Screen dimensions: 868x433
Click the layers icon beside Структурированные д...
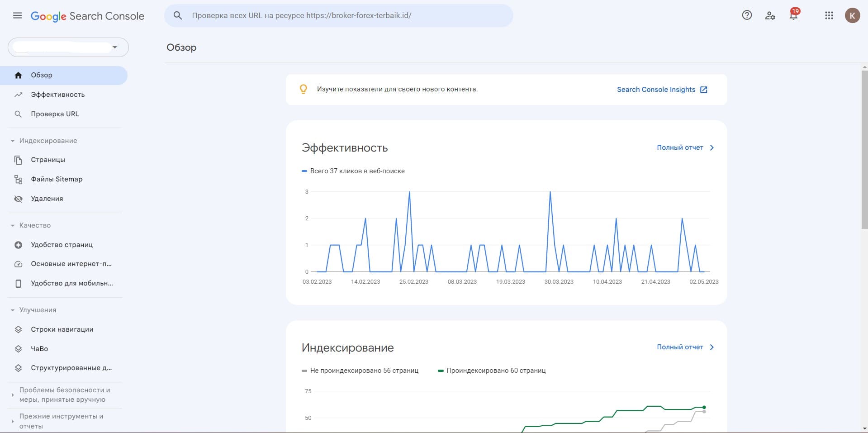pyautogui.click(x=18, y=368)
